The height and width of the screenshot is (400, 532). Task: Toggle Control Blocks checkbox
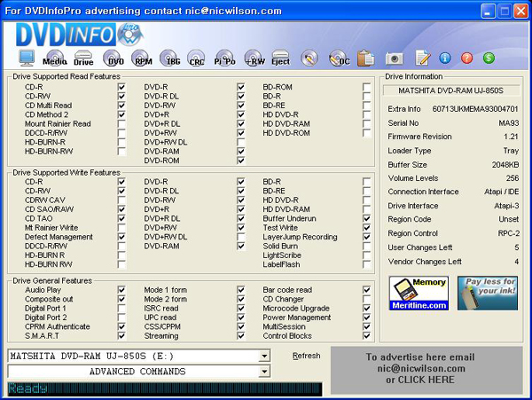point(366,336)
